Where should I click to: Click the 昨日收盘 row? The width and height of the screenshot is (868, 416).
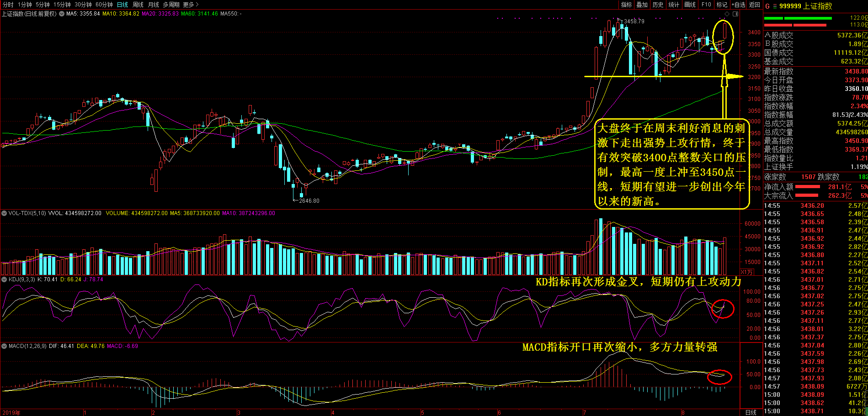click(815, 89)
